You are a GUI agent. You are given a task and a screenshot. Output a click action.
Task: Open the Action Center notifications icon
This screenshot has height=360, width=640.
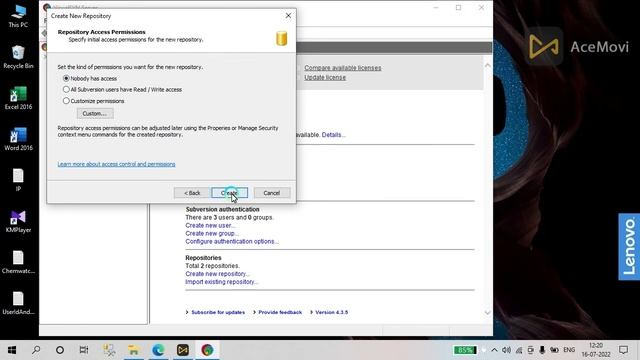[x=624, y=350]
